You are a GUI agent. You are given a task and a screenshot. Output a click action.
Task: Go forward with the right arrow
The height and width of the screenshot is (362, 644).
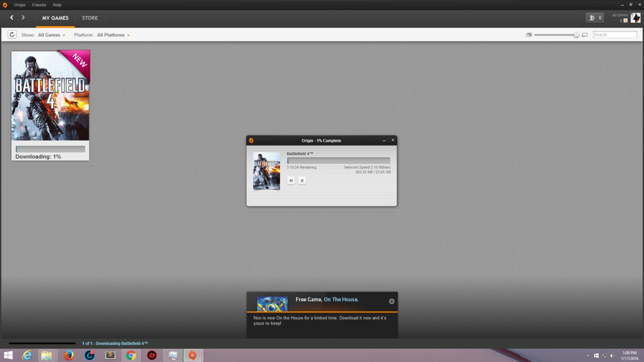[x=23, y=17]
